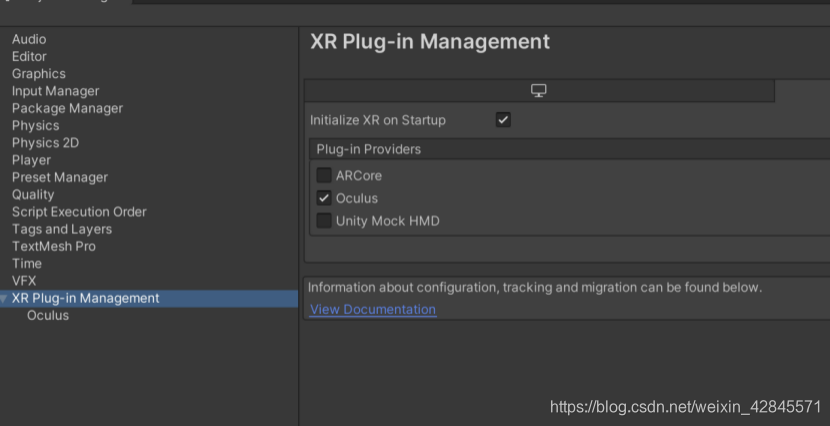
Task: Click the ARCore provider label
Action: 358,176
